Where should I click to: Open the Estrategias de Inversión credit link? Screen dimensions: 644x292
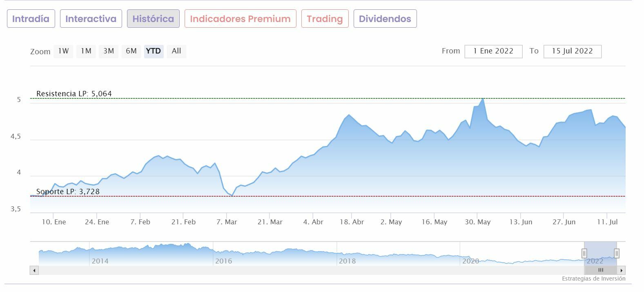(593, 279)
